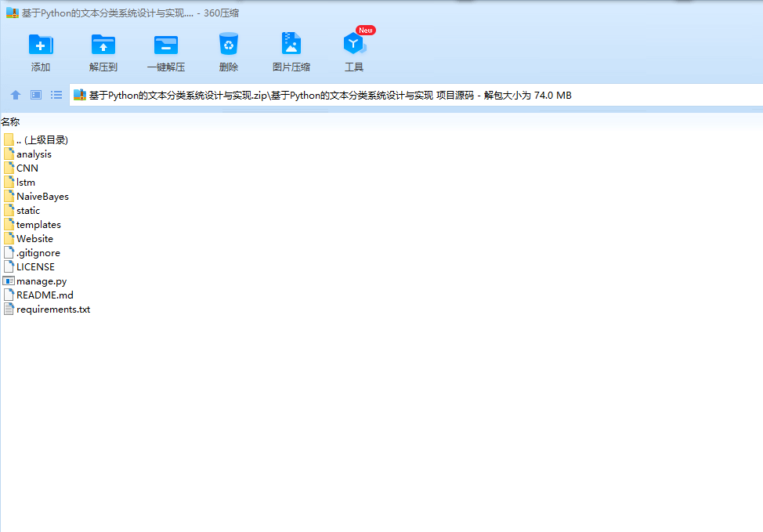Click the 删除 (Delete) trash icon

pos(228,45)
